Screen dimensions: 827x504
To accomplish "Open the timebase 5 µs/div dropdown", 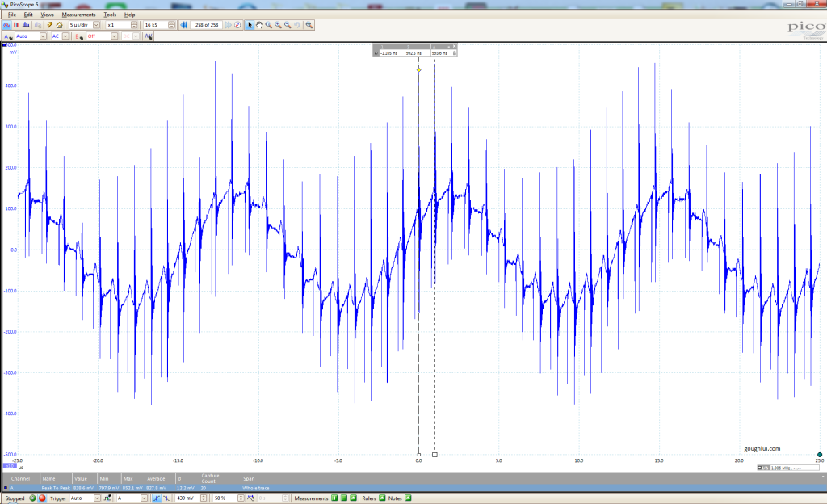I will tap(97, 25).
